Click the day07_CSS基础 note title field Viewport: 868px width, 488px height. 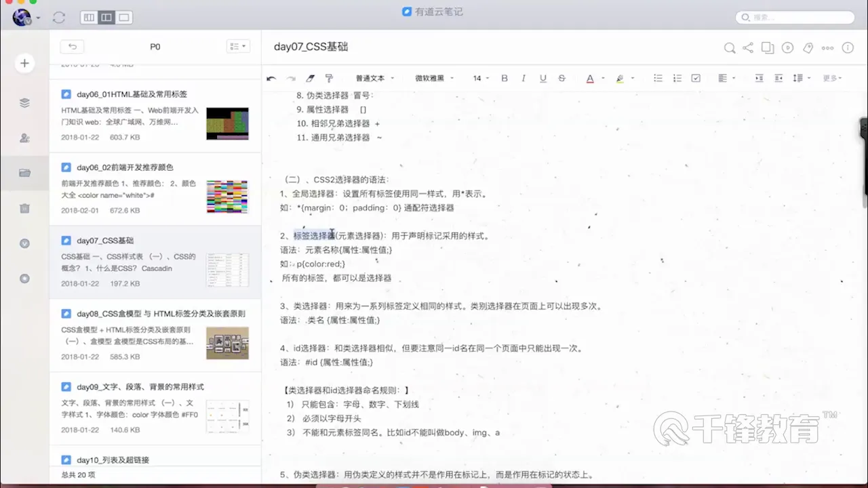(311, 47)
